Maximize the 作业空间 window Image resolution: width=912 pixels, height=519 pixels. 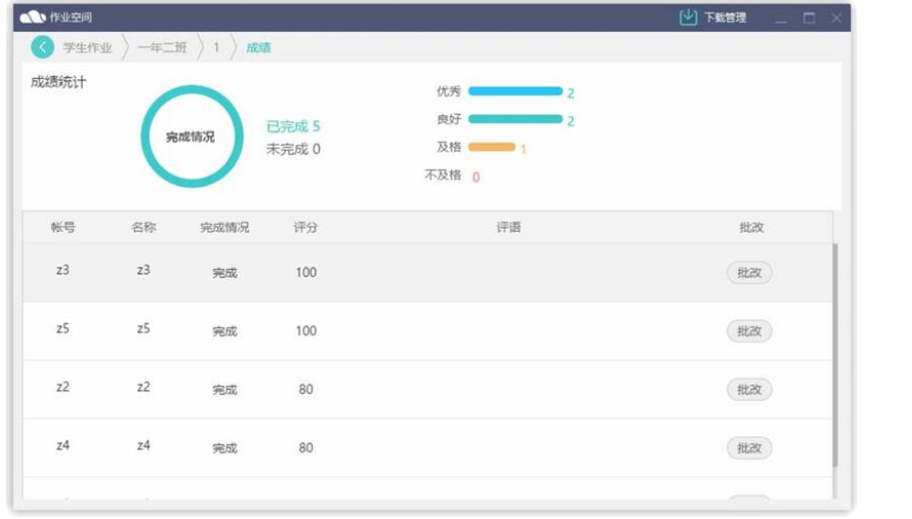click(x=809, y=18)
